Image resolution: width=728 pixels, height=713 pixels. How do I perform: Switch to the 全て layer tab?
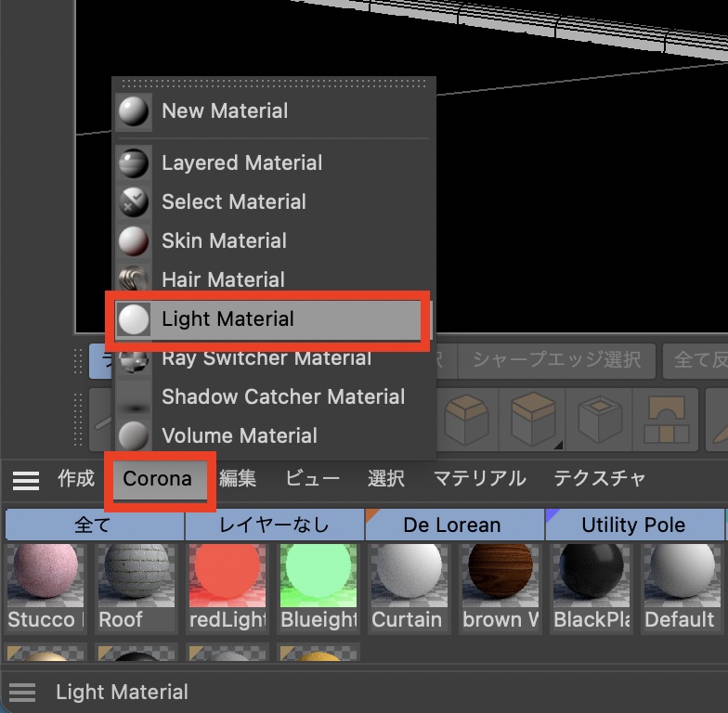pos(95,525)
